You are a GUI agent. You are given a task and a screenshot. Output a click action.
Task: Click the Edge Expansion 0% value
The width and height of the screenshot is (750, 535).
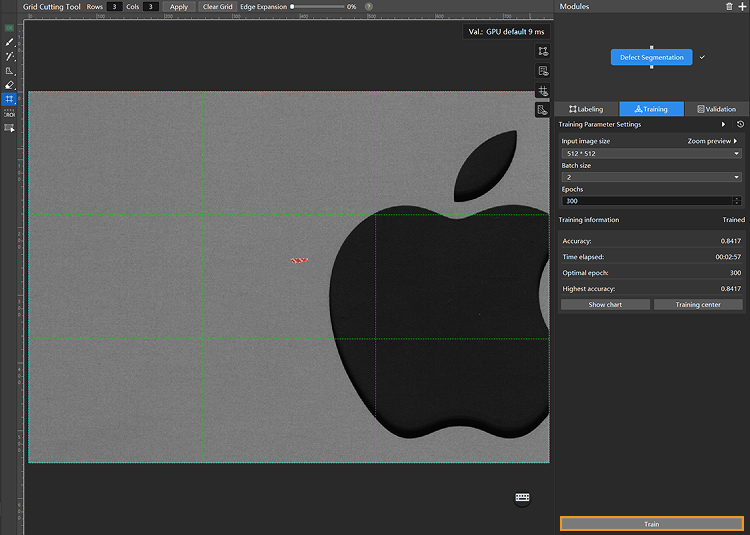tap(352, 7)
